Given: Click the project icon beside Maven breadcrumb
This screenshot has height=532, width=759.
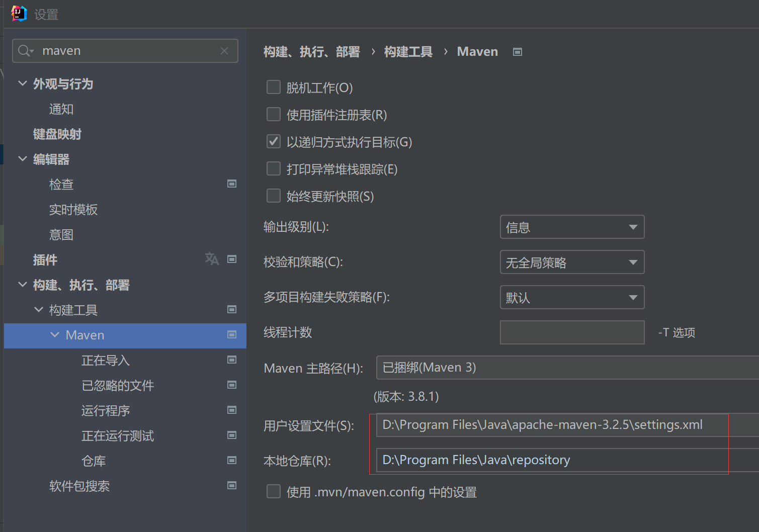Looking at the screenshot, I should [518, 52].
